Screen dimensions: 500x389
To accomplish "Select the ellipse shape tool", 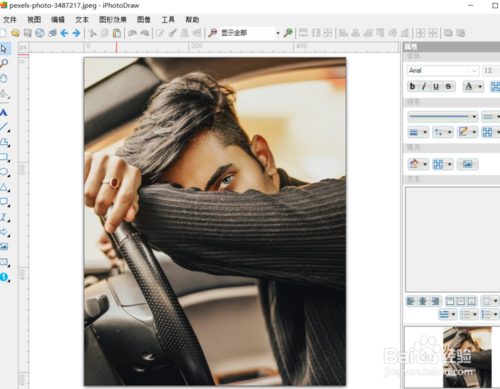I will pyautogui.click(x=4, y=172).
